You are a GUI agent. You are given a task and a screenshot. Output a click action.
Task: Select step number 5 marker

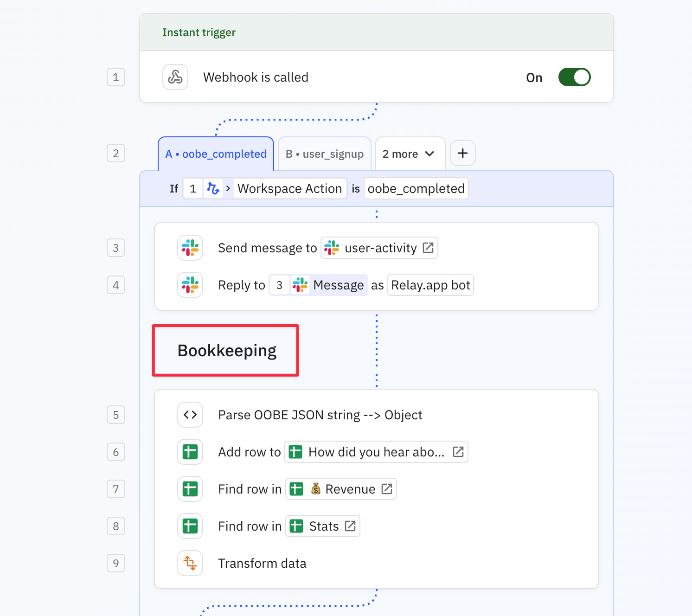[116, 415]
